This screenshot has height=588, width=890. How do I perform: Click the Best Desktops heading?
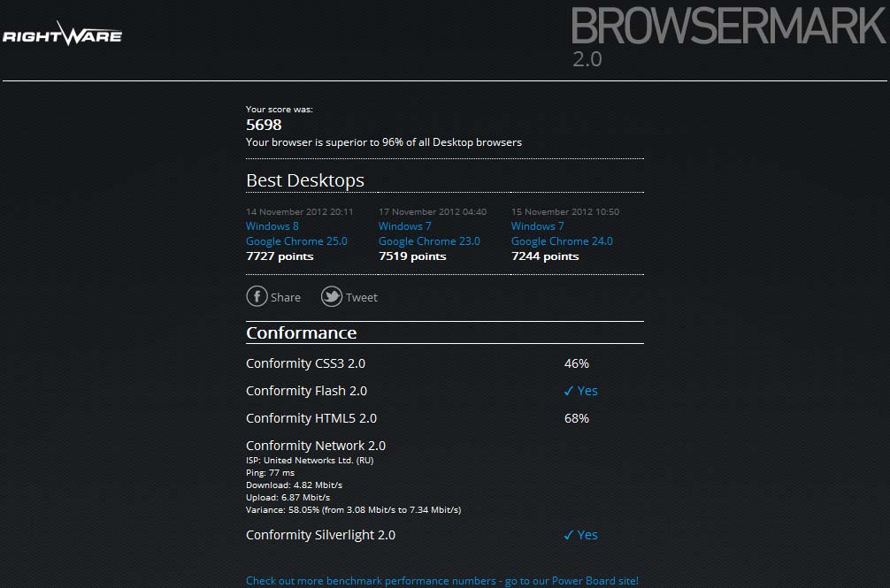(x=305, y=180)
